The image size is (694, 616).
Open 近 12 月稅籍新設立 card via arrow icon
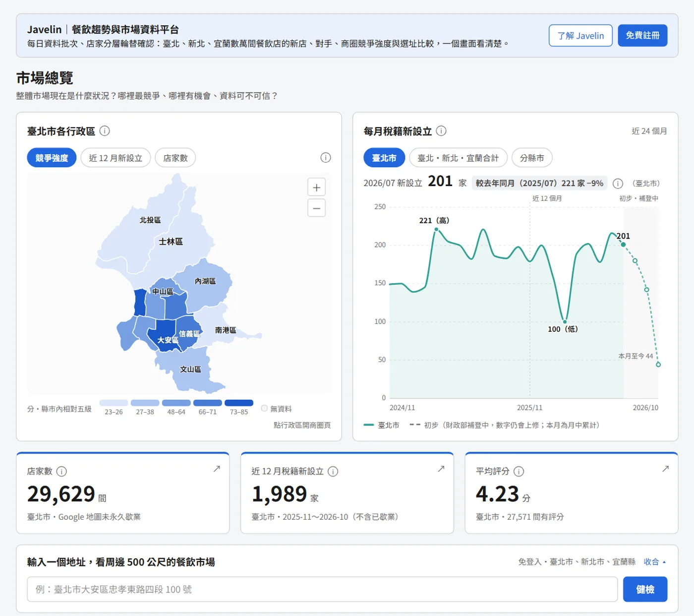pos(441,469)
